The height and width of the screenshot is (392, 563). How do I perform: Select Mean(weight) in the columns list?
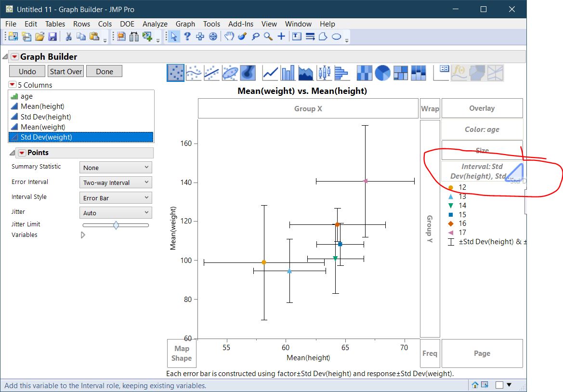(x=43, y=127)
